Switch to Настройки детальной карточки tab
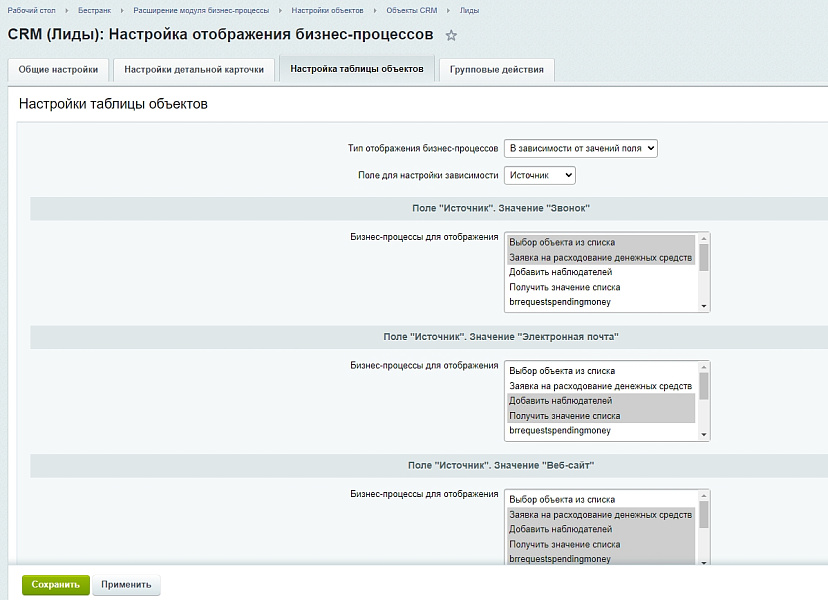This screenshot has width=828, height=600. pyautogui.click(x=194, y=70)
